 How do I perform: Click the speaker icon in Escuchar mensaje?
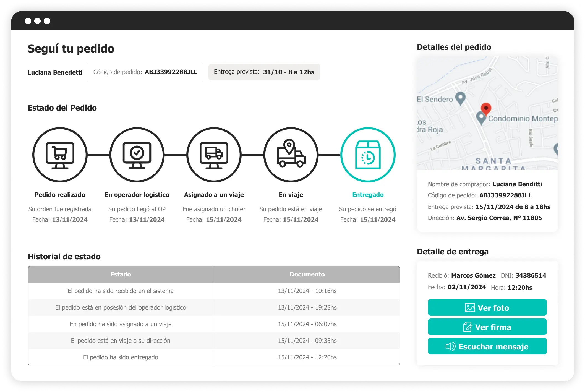450,346
